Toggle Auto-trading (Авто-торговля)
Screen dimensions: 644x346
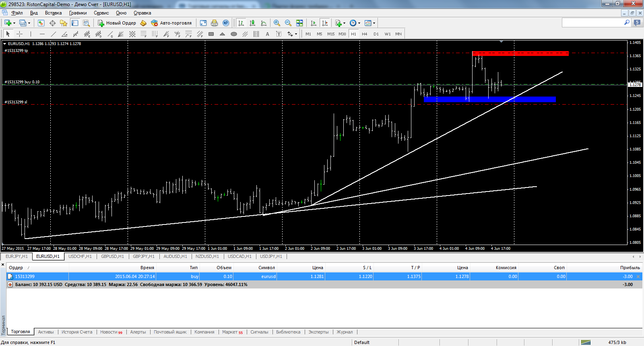pos(171,23)
